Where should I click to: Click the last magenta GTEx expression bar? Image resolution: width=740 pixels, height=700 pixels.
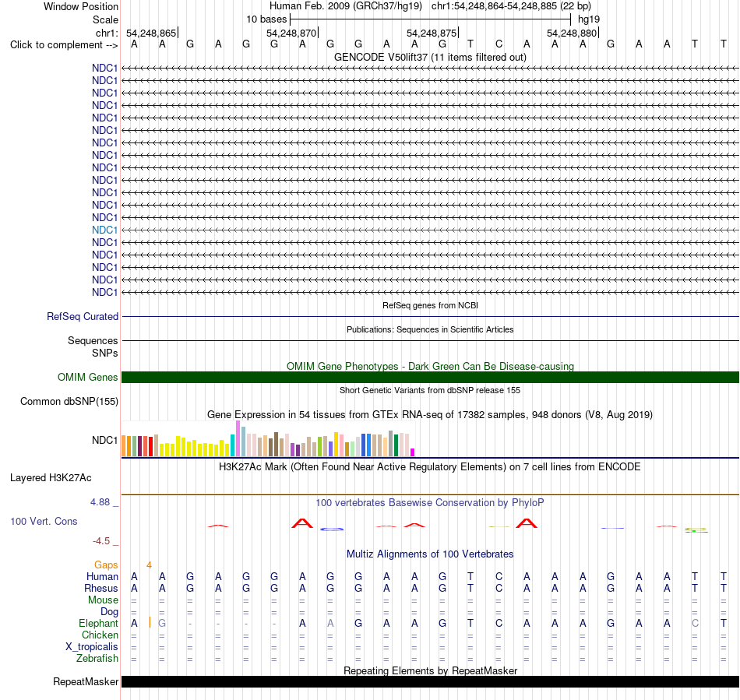point(413,452)
